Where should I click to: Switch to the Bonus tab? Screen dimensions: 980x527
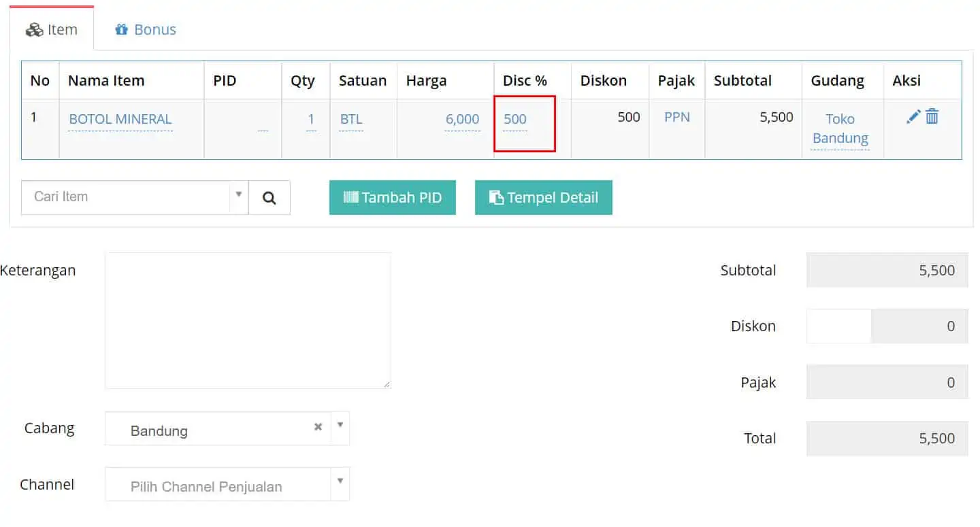click(146, 29)
